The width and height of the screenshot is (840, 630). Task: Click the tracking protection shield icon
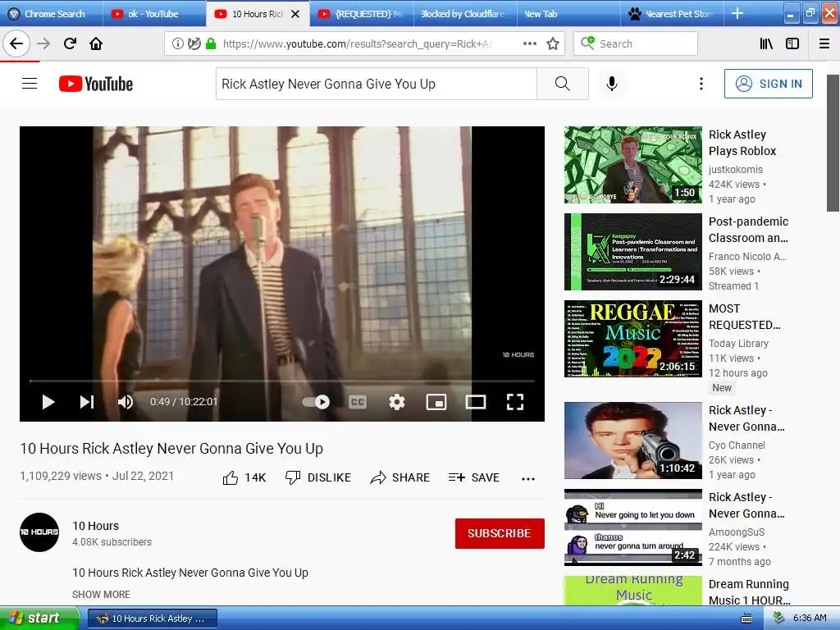[x=194, y=44]
